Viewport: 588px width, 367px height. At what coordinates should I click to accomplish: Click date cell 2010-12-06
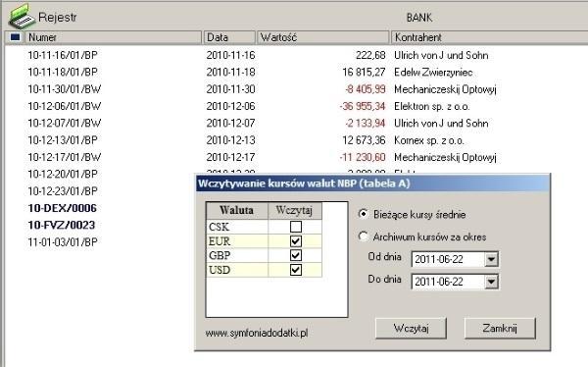(230, 106)
